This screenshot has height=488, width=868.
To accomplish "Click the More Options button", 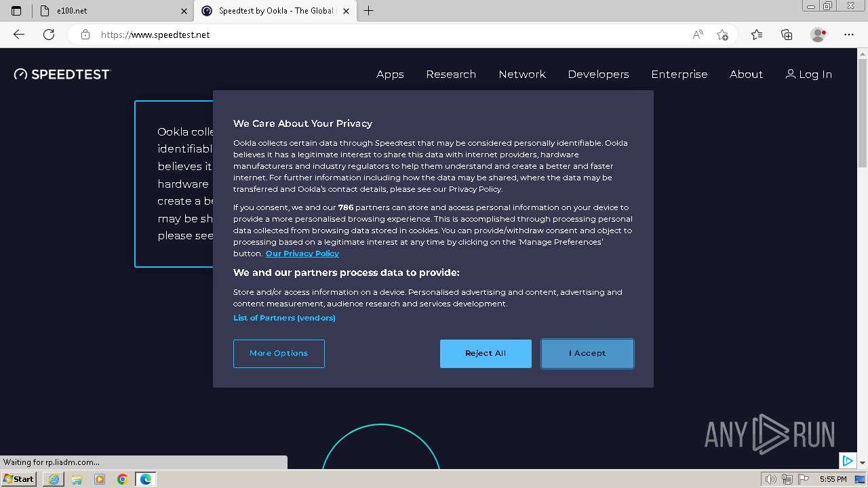I will click(279, 354).
